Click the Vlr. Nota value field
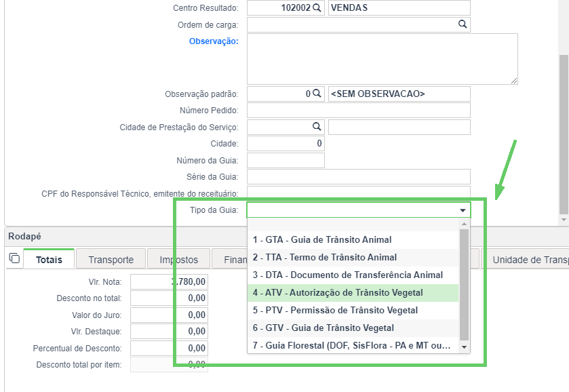This screenshot has width=569, height=392. pos(169,281)
